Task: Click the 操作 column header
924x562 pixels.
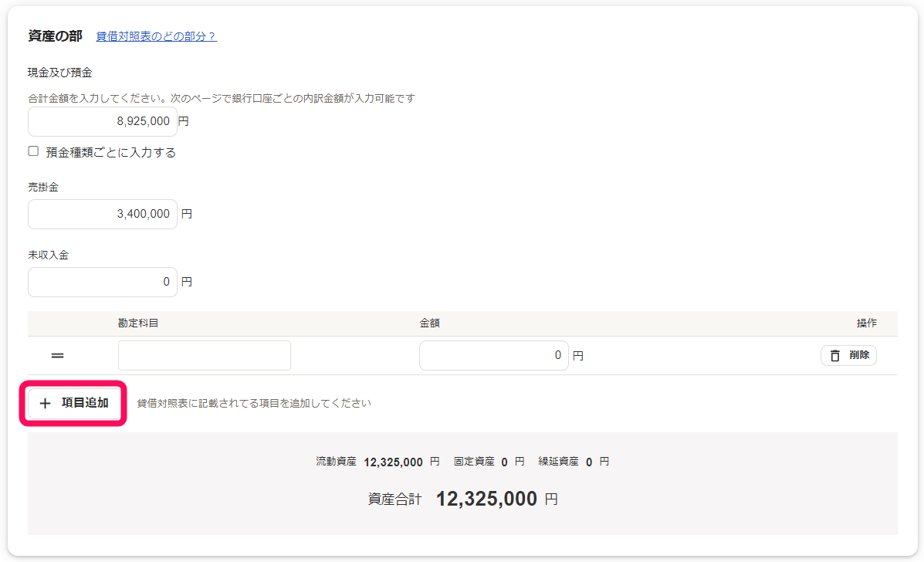Action: point(866,323)
